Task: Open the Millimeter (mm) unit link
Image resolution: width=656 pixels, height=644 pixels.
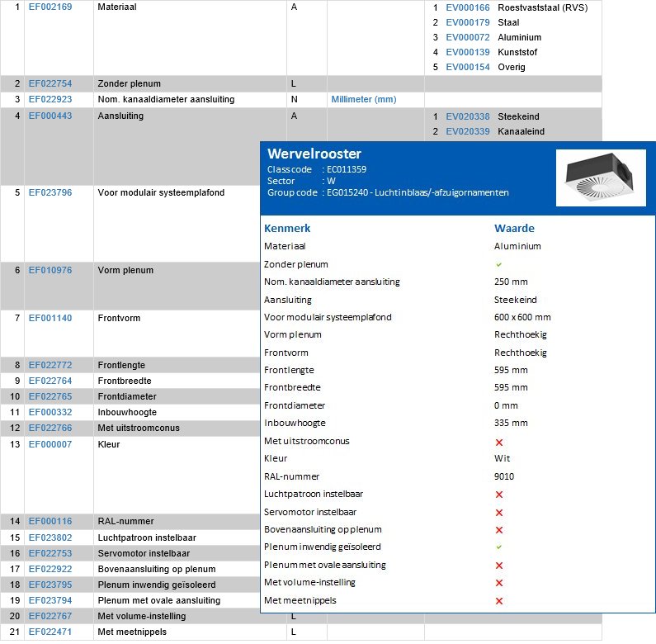Action: tap(364, 99)
